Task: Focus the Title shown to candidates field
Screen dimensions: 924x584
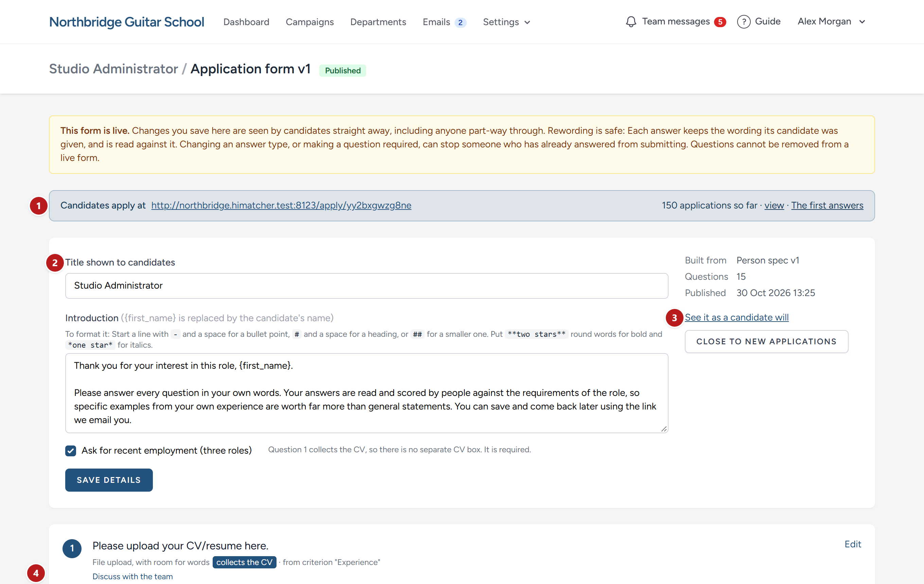Action: 367,286
